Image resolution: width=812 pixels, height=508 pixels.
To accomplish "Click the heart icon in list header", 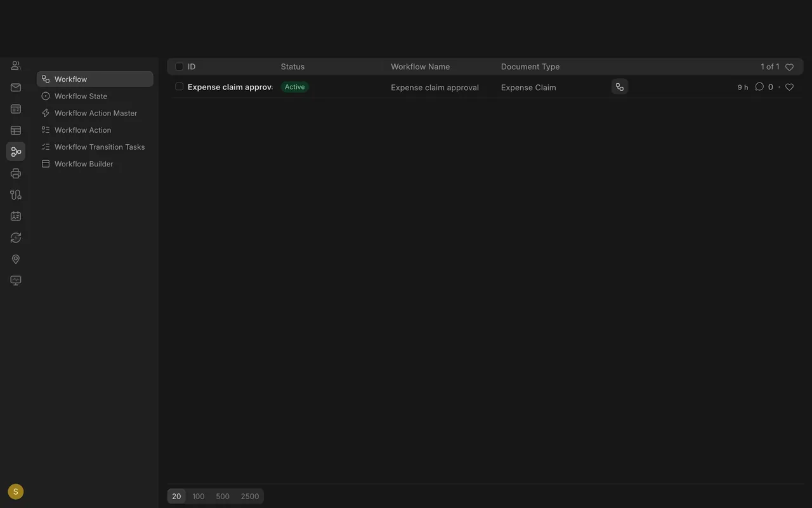I will point(789,67).
